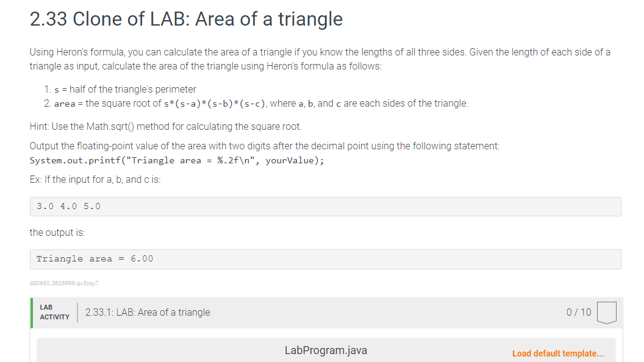Click the 2.33 Clone of LAB page title
Image resolution: width=644 pixels, height=362 pixels.
coord(185,19)
